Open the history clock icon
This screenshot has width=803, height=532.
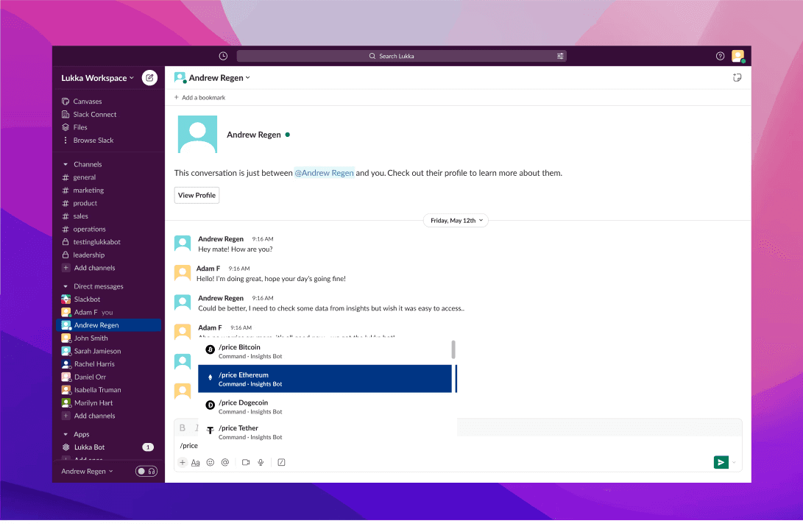[x=223, y=56]
